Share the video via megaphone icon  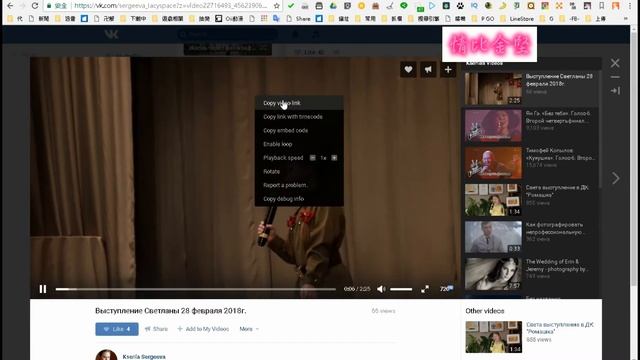428,70
